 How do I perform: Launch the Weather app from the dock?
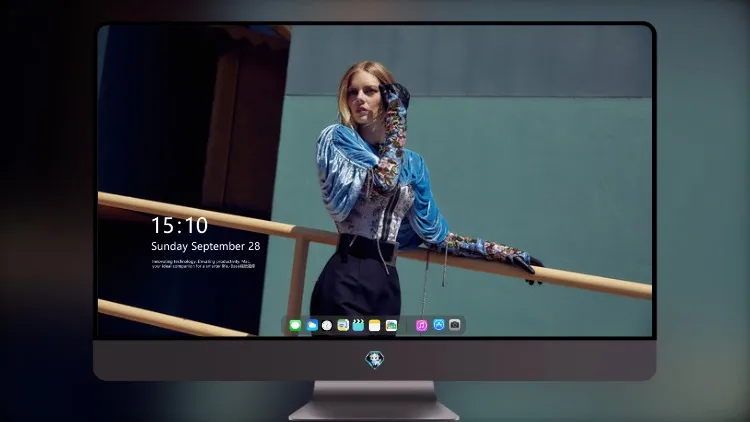pos(312,325)
